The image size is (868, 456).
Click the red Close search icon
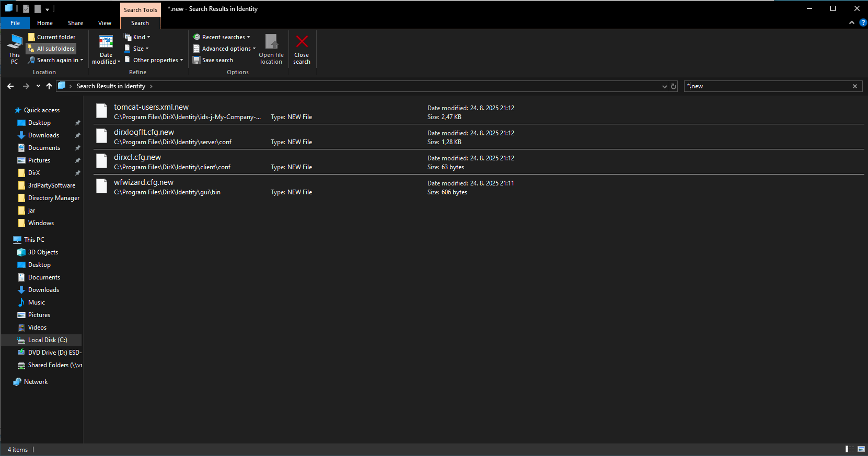[x=302, y=41]
